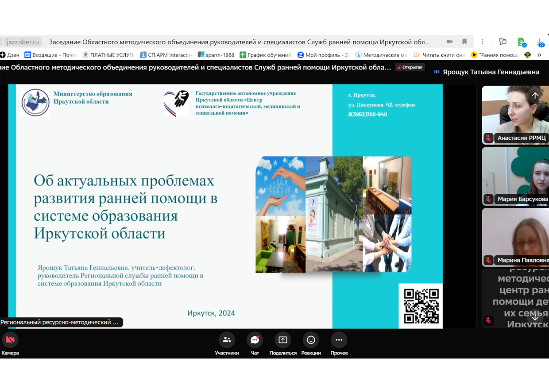Click the green shield extension icon
This screenshot has width=549, height=392.
pos(522,42)
